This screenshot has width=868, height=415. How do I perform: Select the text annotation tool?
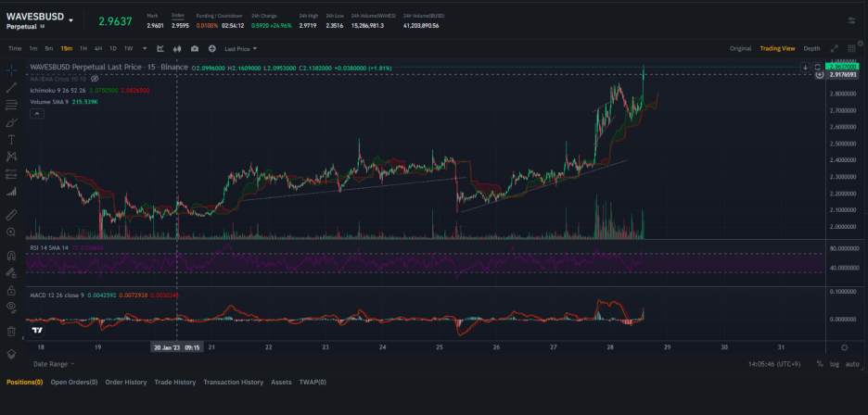point(12,140)
